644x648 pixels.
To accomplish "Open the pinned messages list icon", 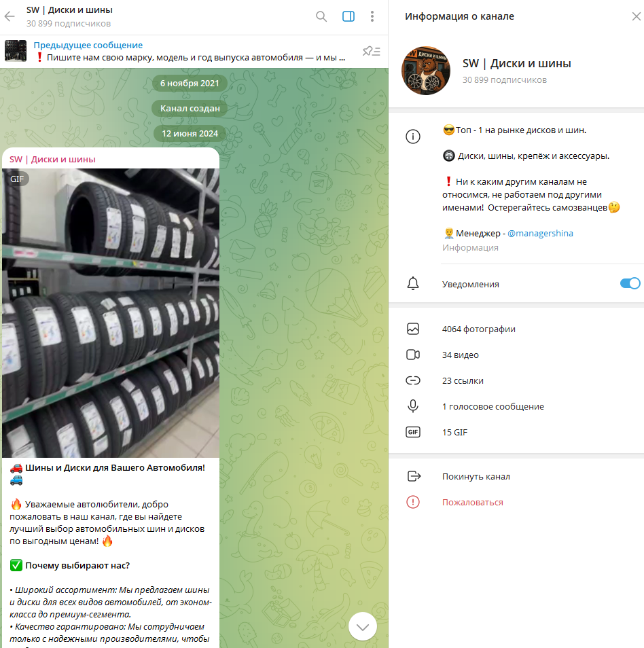I will click(x=371, y=51).
